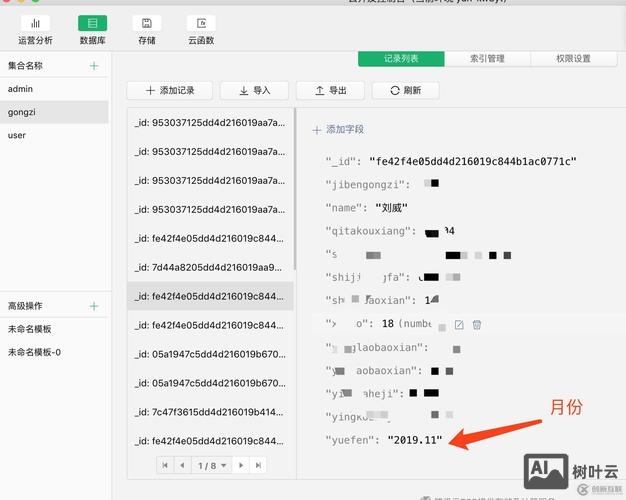The height and width of the screenshot is (500, 626).
Task: Select the admin collection
Action: pyautogui.click(x=54, y=89)
